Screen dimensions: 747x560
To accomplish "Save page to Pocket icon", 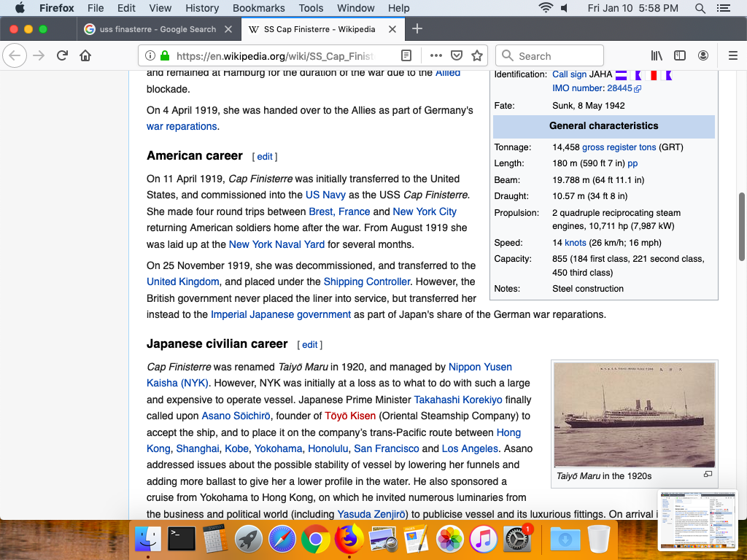I will click(457, 56).
